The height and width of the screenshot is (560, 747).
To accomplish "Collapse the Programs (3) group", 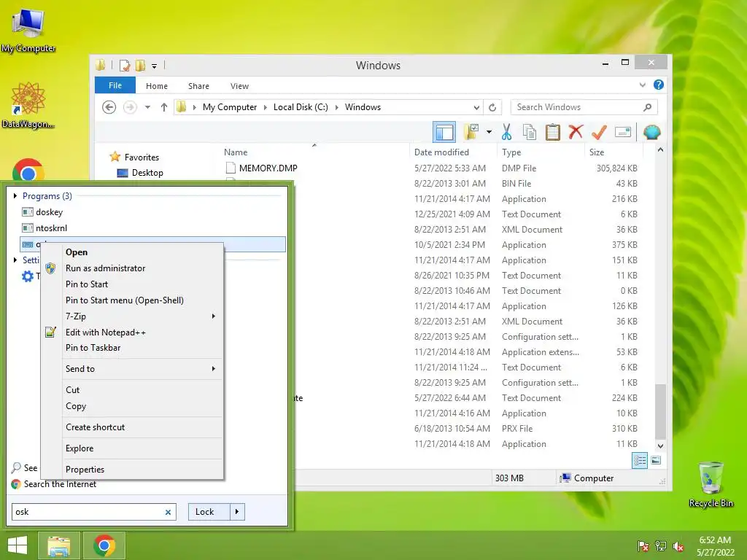I will 15,195.
